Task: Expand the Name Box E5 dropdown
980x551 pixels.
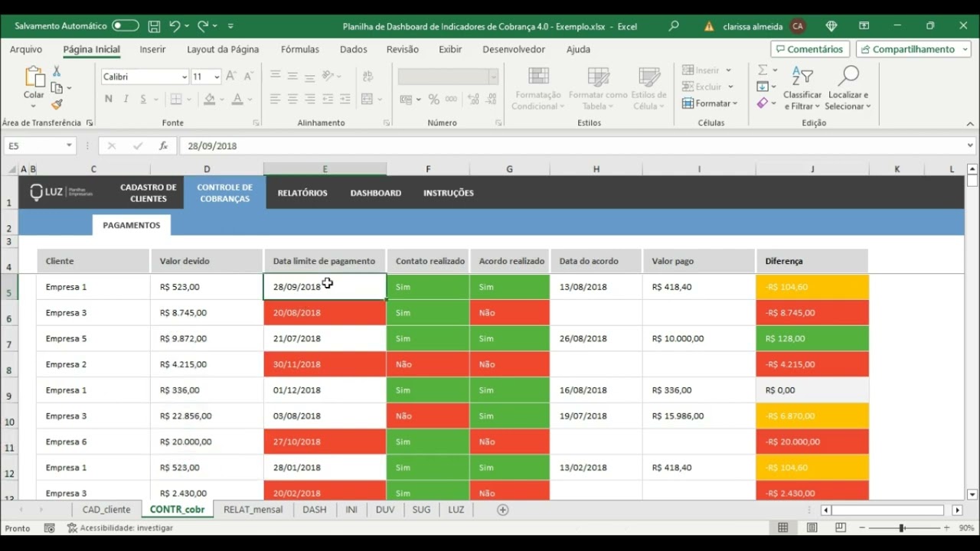Action: click(x=69, y=145)
